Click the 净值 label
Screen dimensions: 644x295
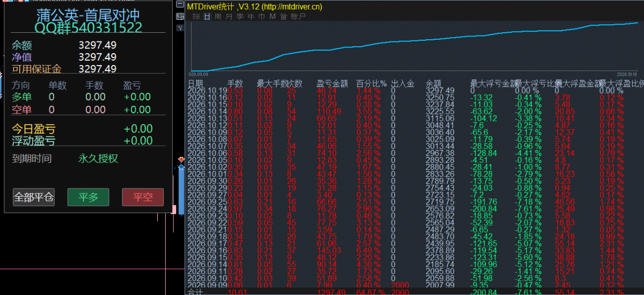(21, 57)
